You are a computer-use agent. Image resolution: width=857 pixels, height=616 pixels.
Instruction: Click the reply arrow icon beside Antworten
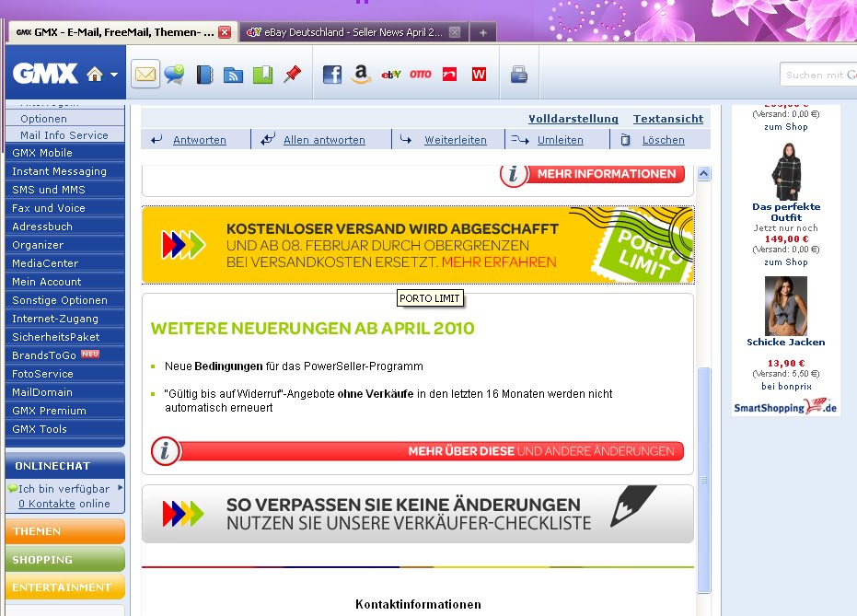click(156, 140)
